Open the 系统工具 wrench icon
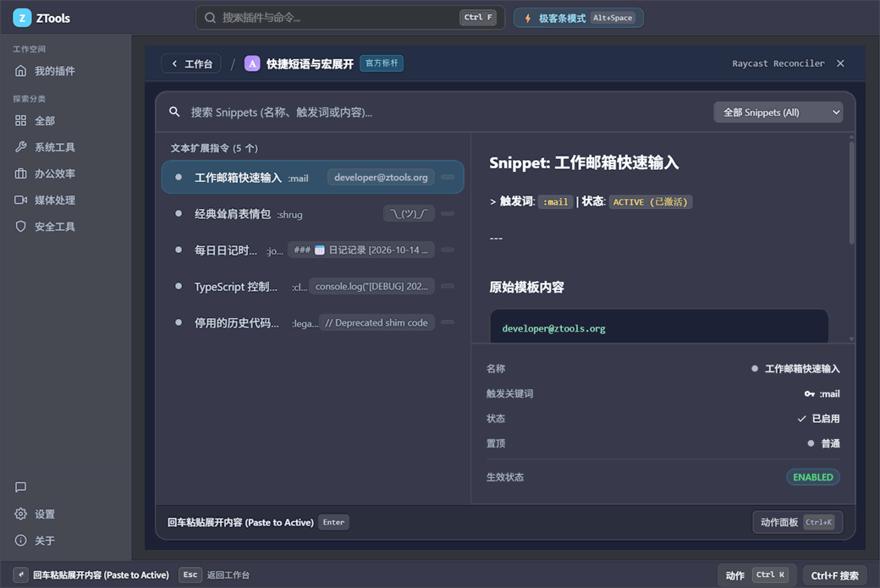Screen dimensions: 880x588 [x=21, y=147]
